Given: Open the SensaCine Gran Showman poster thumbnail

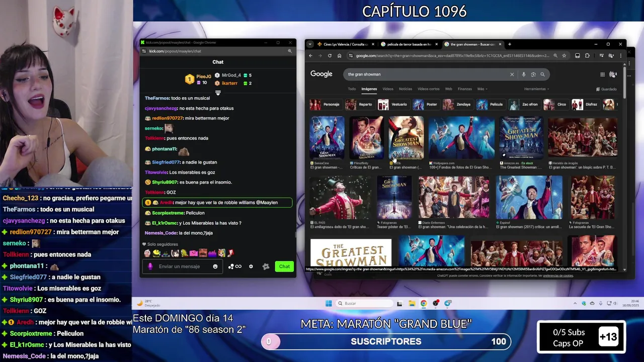Looking at the screenshot, I should click(x=327, y=138).
